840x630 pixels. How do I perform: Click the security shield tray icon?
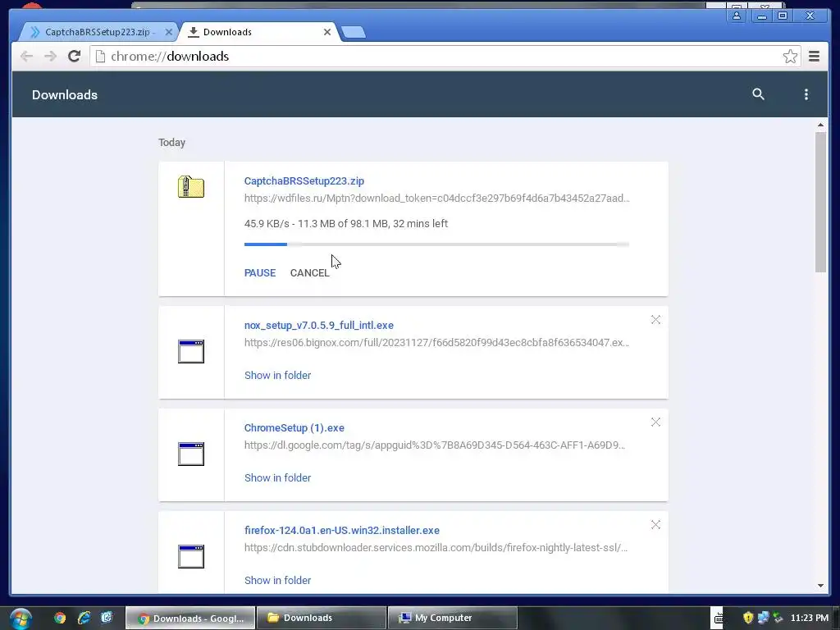pos(748,618)
